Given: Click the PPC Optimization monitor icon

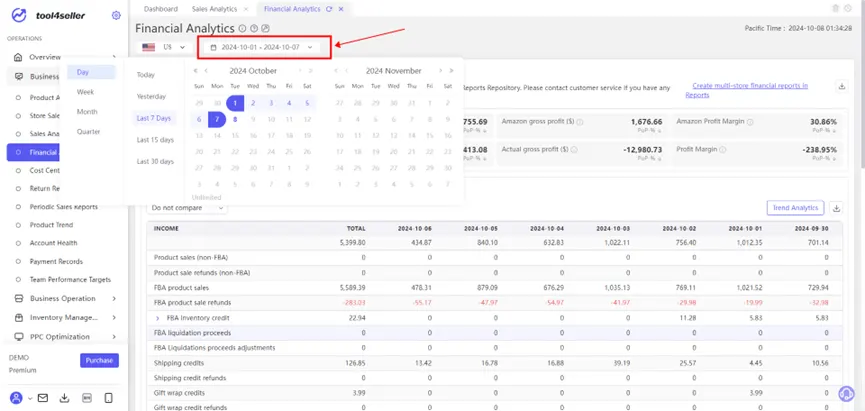Looking at the screenshot, I should tap(18, 337).
